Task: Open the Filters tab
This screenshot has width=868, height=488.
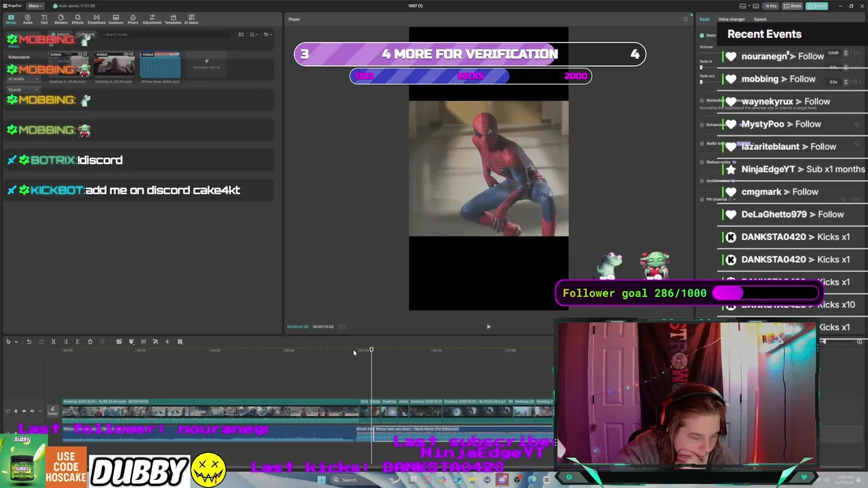Action: 133,19
